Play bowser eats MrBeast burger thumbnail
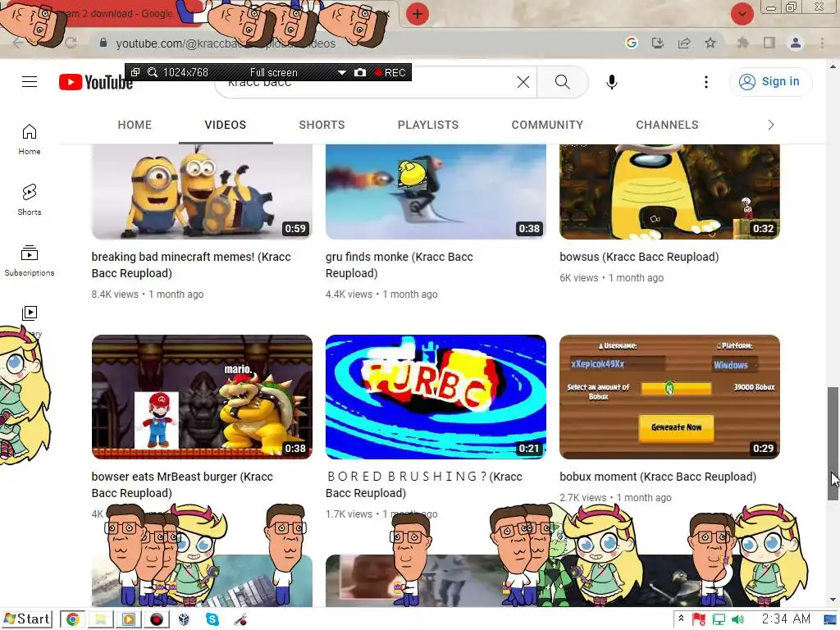840x630 pixels. click(202, 397)
